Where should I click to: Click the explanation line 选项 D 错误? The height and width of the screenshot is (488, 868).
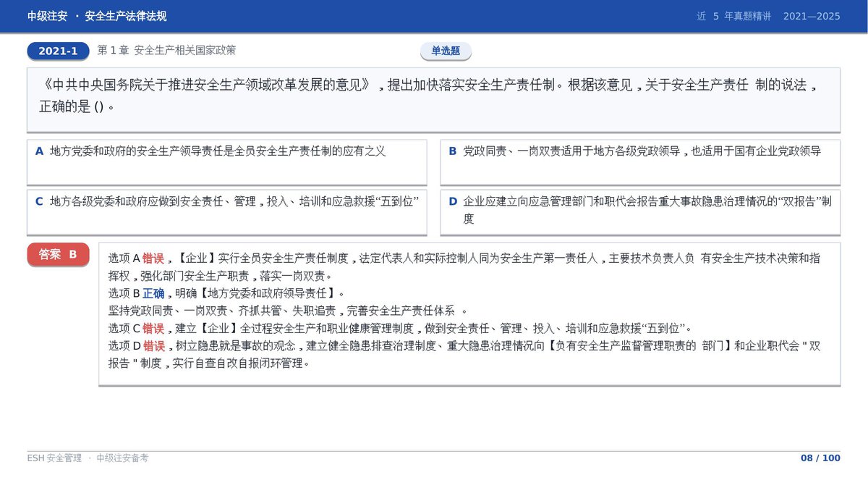pyautogui.click(x=464, y=355)
